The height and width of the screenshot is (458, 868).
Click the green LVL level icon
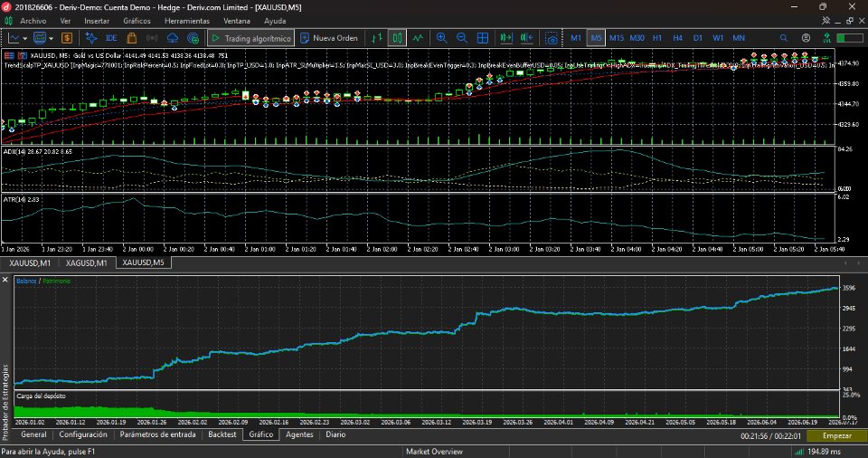tap(826, 38)
